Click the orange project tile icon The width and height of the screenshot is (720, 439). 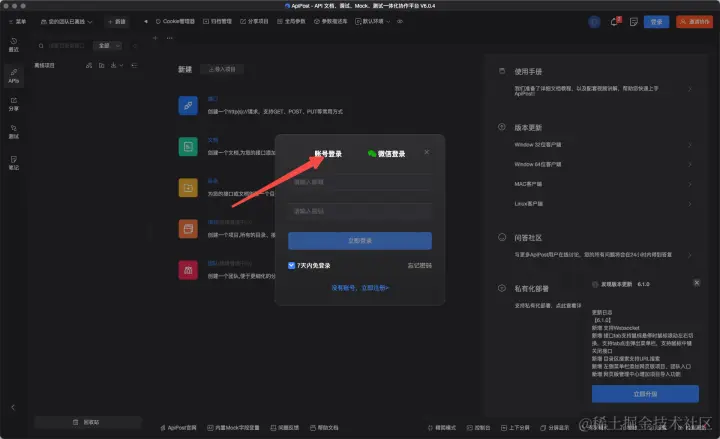coord(188,229)
